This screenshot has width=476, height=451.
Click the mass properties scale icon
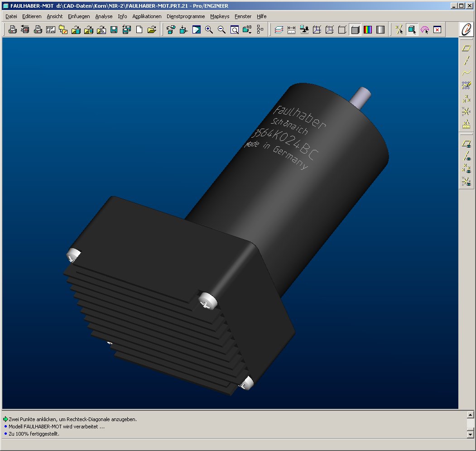(x=304, y=29)
